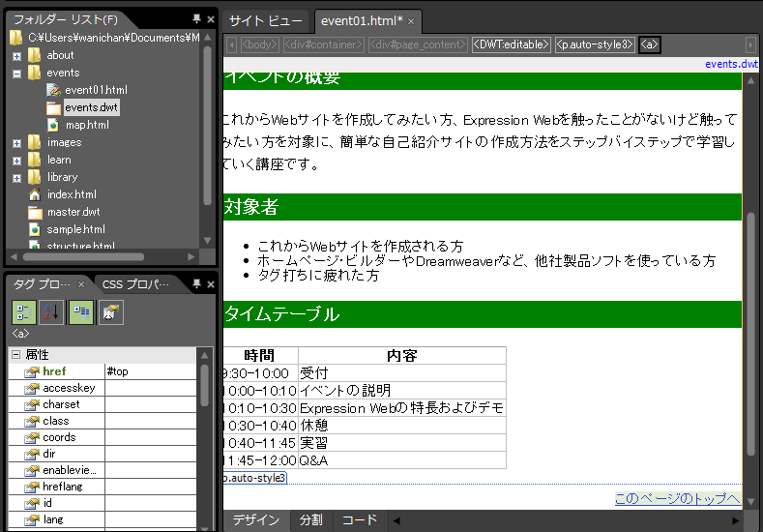Screen dimensions: 763x532
Task: Click the coords attribute icon
Action: tap(32, 438)
